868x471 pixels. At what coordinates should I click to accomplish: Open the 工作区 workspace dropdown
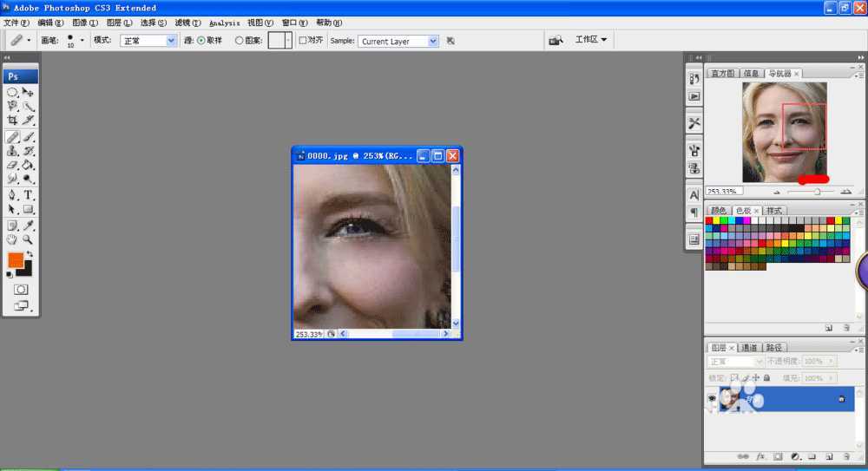[x=591, y=40]
